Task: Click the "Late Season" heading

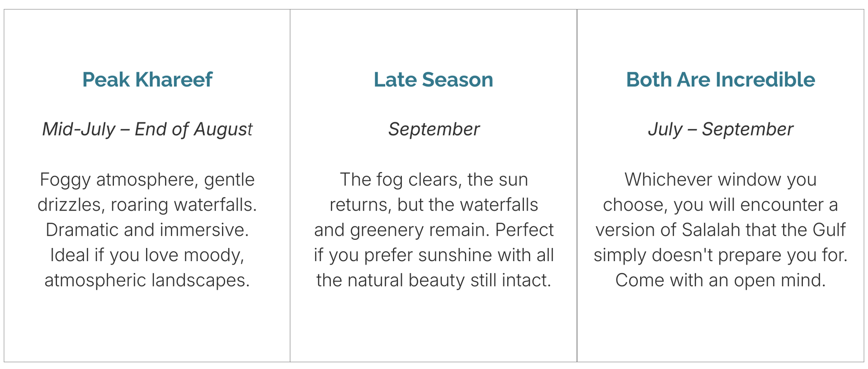Action: point(433,80)
